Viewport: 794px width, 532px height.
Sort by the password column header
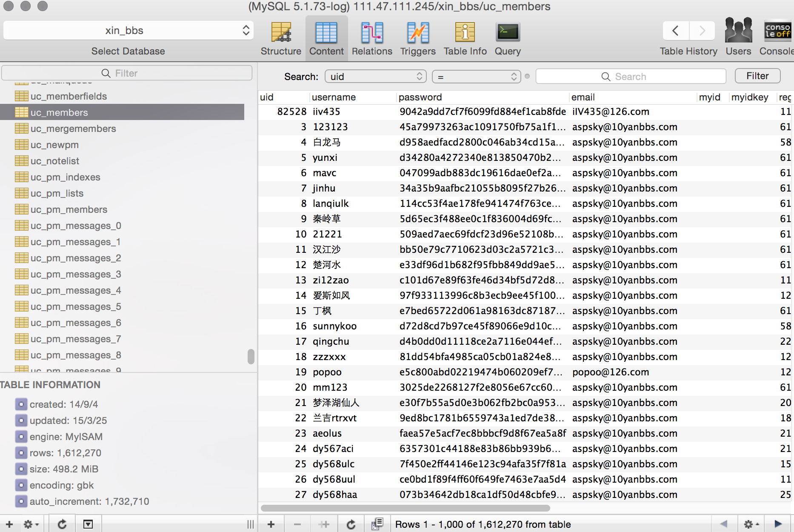pos(483,97)
